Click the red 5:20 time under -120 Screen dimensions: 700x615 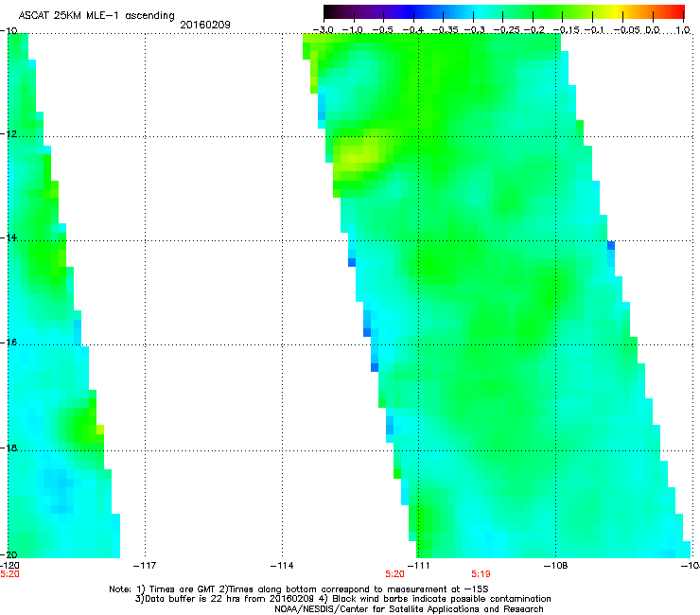click(x=9, y=574)
